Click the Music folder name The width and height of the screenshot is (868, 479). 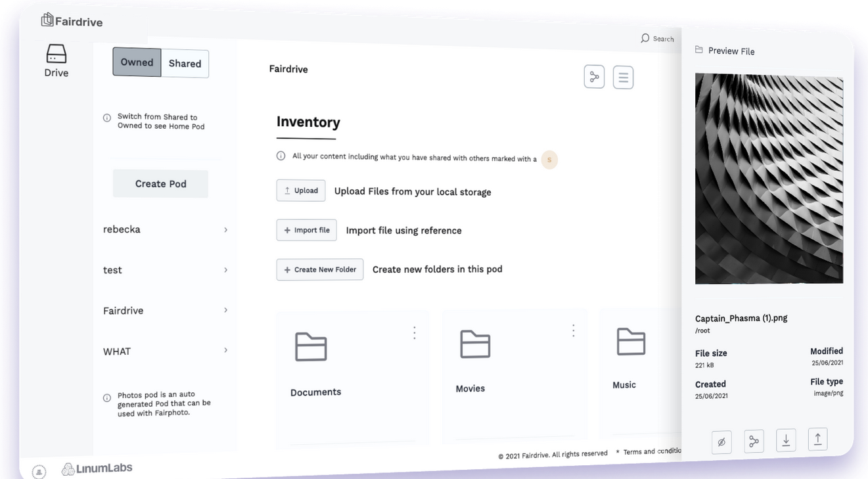click(x=624, y=385)
